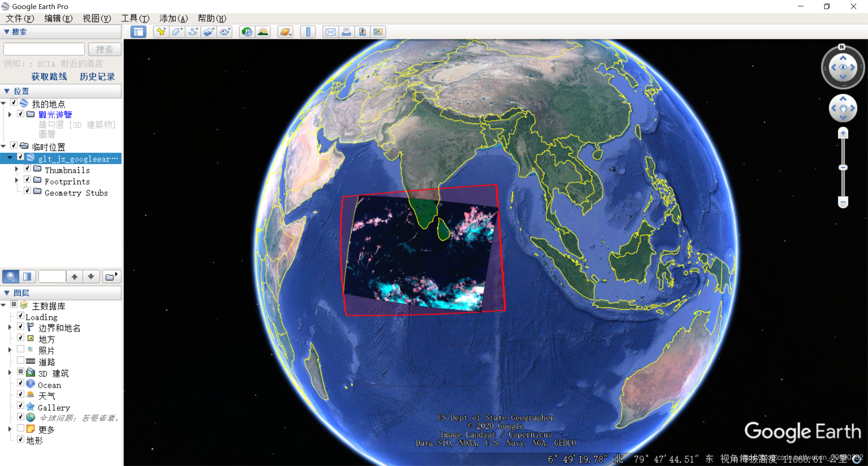The width and height of the screenshot is (868, 466).
Task: Expand the 觀光游覽 folder
Action: tap(10, 114)
